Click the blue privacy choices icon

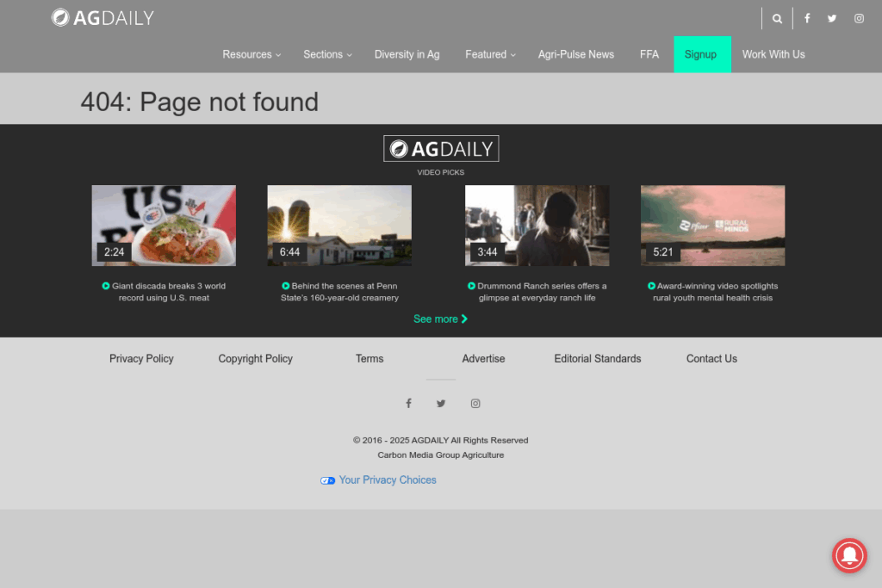pos(327,480)
